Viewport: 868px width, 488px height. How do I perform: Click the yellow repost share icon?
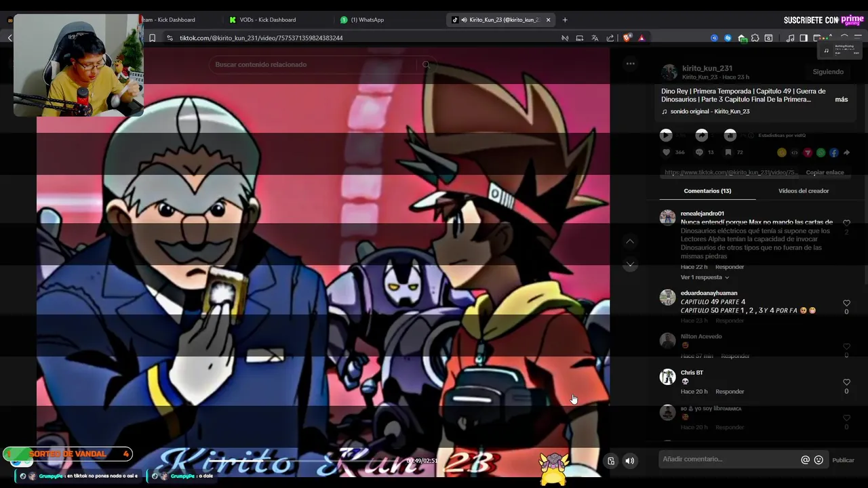[x=782, y=152]
